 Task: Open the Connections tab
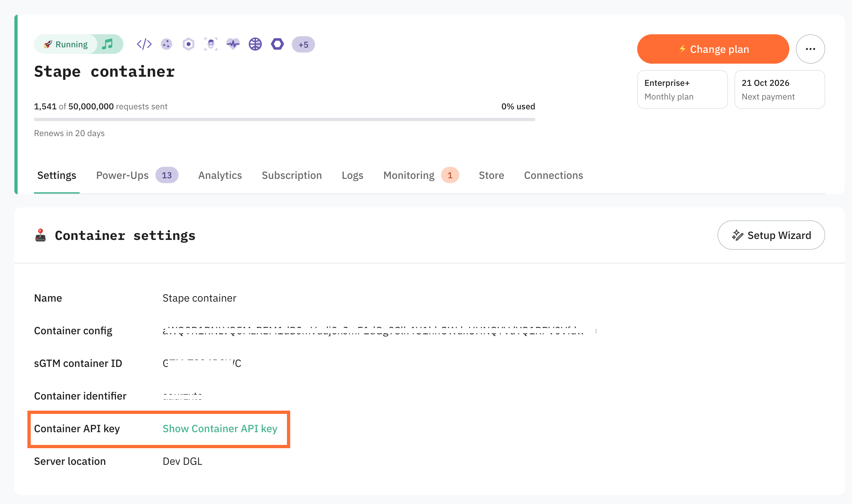[554, 175]
